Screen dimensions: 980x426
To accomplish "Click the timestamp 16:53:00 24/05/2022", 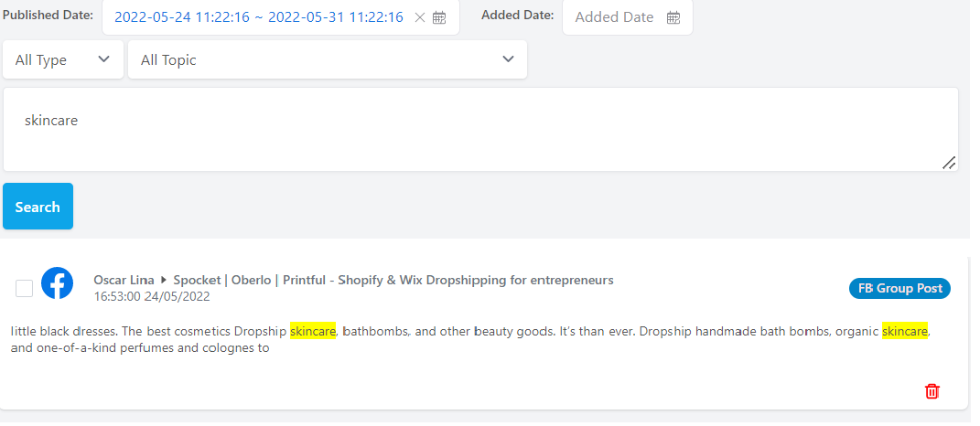I will 153,299.
